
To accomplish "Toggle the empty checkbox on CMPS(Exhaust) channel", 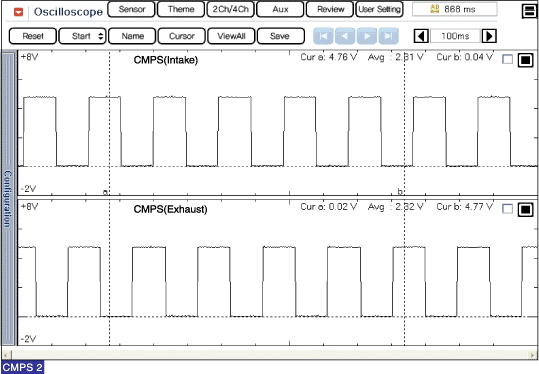I will pos(507,209).
